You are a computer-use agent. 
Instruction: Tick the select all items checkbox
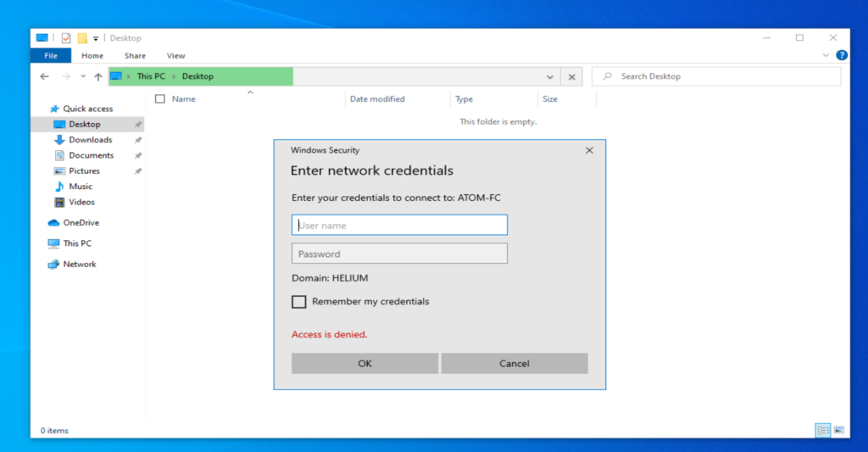(160, 99)
